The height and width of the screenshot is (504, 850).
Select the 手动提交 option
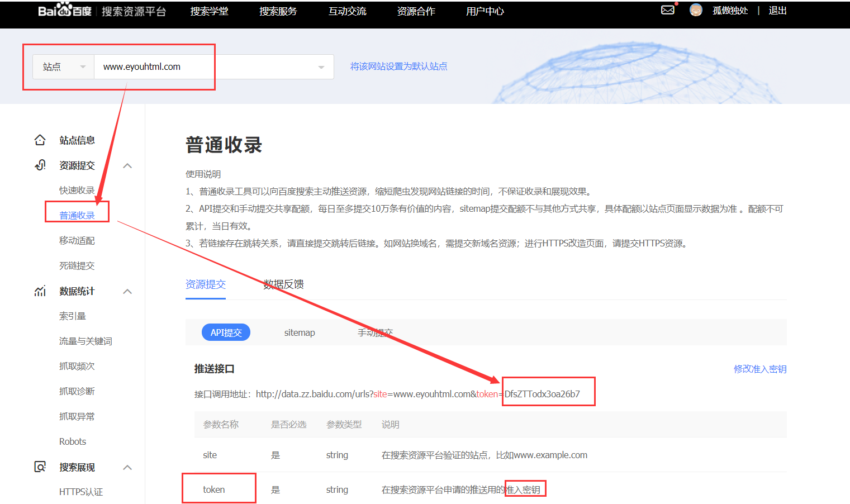[375, 332]
